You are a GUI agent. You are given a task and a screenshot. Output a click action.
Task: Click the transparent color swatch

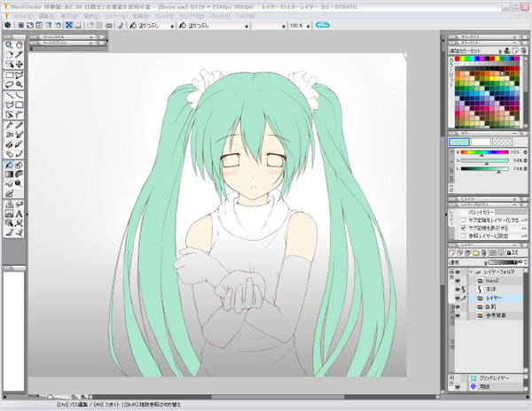[502, 142]
